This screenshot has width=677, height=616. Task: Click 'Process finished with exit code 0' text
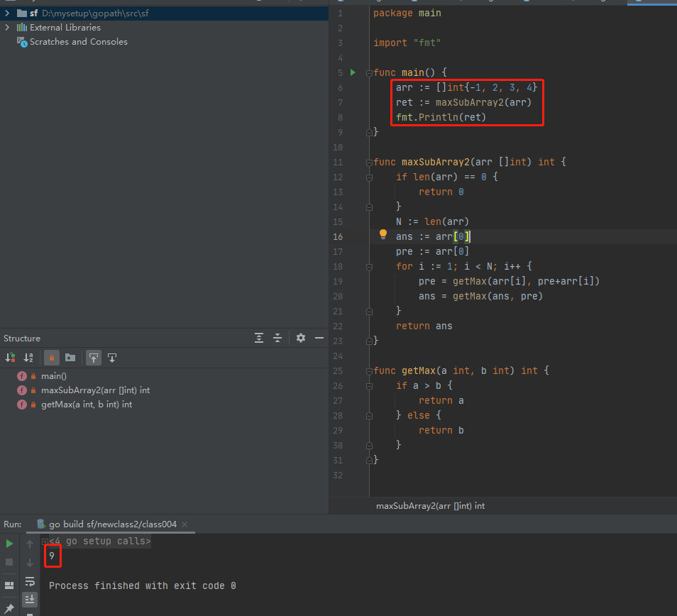point(142,585)
